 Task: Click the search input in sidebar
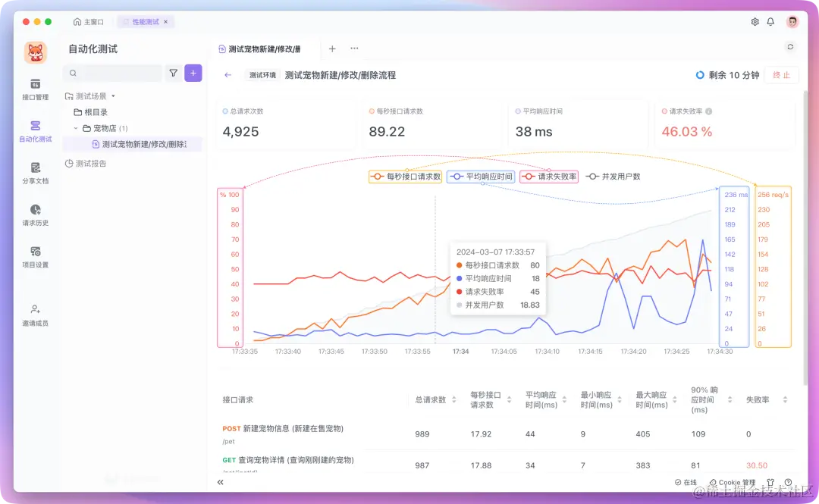click(x=112, y=73)
